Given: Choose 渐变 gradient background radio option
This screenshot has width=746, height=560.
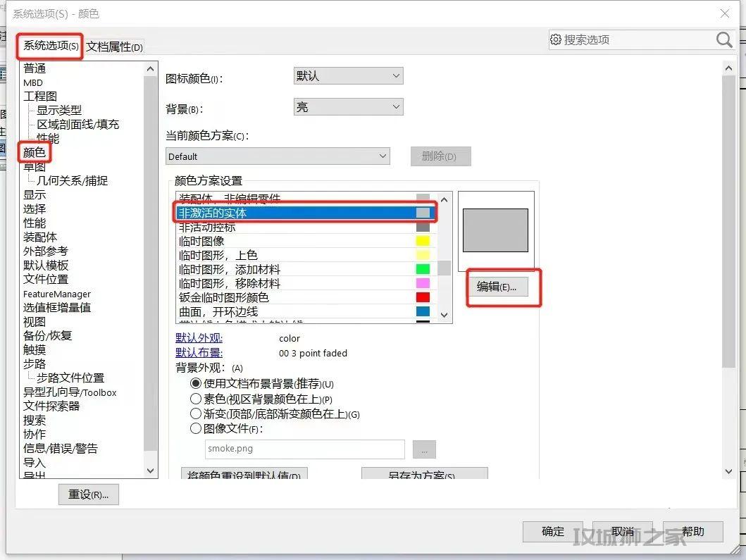Looking at the screenshot, I should [196, 414].
